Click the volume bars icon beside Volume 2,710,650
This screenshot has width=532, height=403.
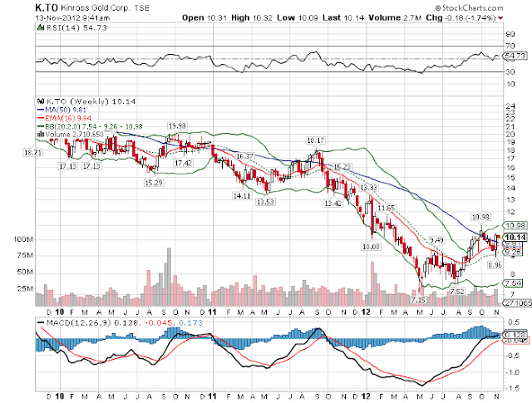40,135
